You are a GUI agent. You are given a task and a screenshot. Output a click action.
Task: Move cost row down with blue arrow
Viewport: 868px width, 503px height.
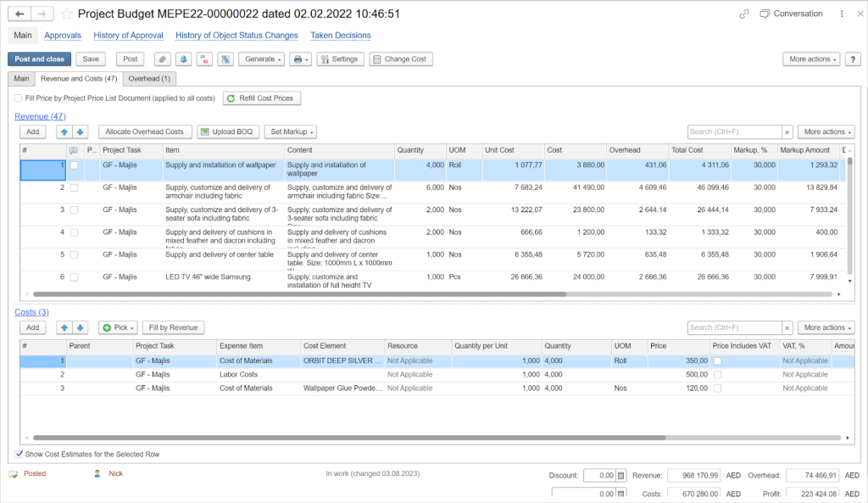81,327
